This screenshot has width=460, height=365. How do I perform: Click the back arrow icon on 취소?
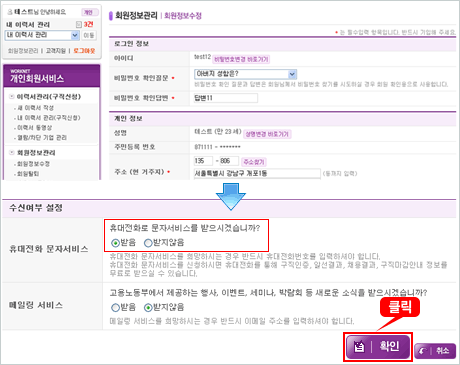(x=423, y=351)
